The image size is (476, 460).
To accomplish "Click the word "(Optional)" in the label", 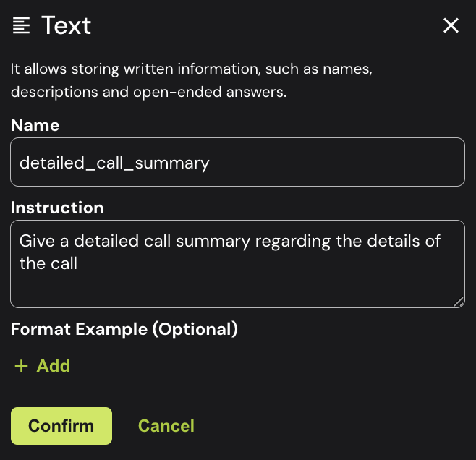I will click(x=195, y=329).
